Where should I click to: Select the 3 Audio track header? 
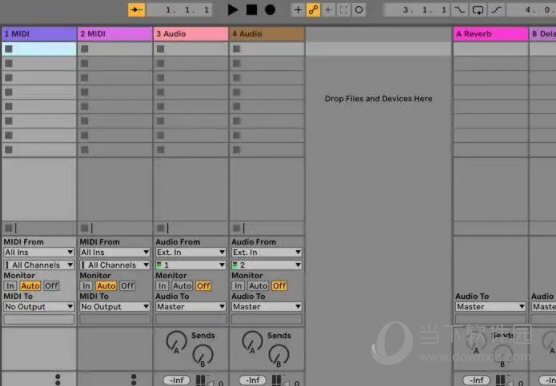coord(191,34)
